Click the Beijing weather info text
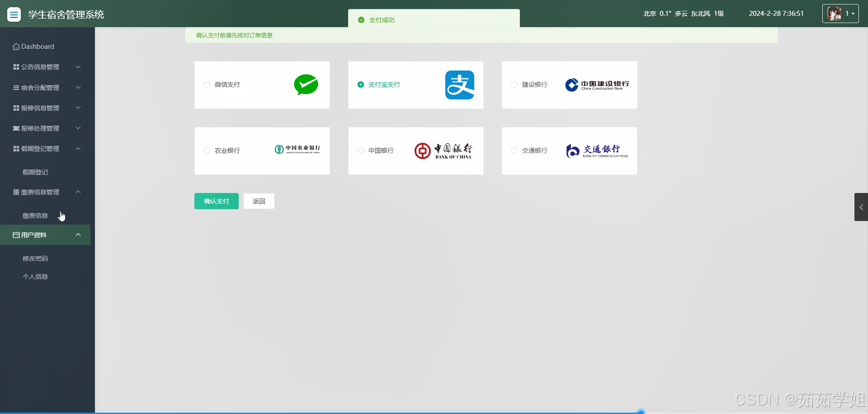This screenshot has height=414, width=868. click(x=684, y=14)
